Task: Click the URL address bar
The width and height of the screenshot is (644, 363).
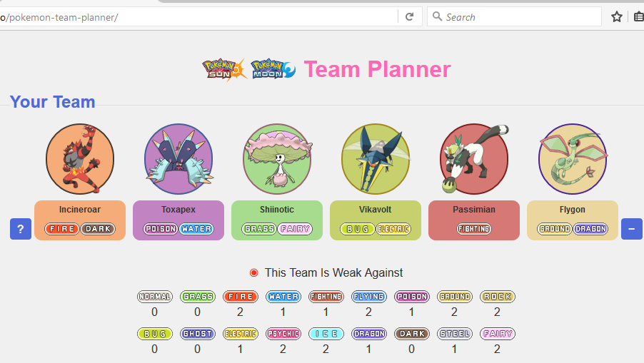Action: pyautogui.click(x=198, y=17)
